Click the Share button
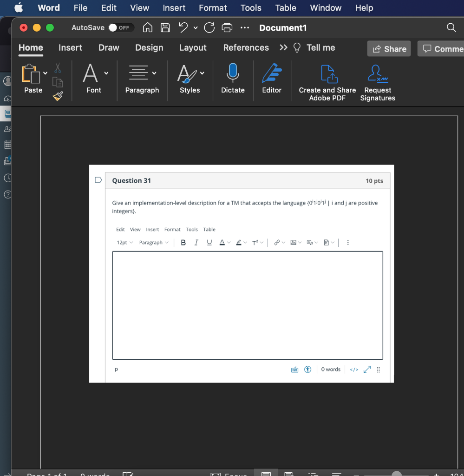 (x=389, y=48)
